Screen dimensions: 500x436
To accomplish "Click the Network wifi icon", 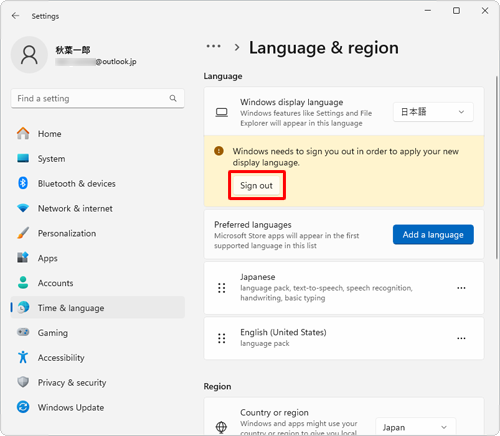I will [x=23, y=208].
